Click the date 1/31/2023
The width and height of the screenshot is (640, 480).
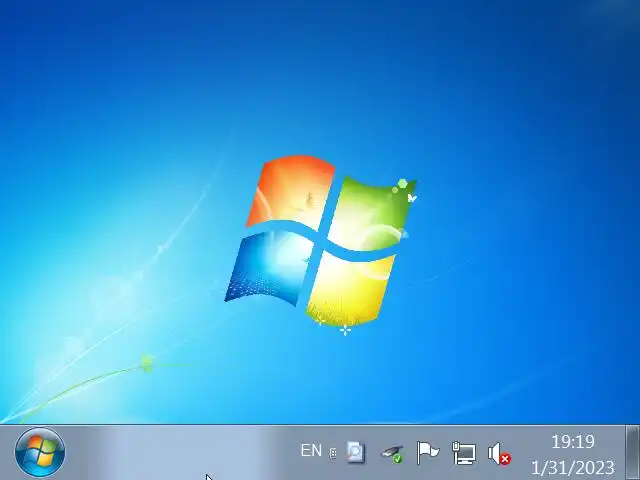click(573, 467)
